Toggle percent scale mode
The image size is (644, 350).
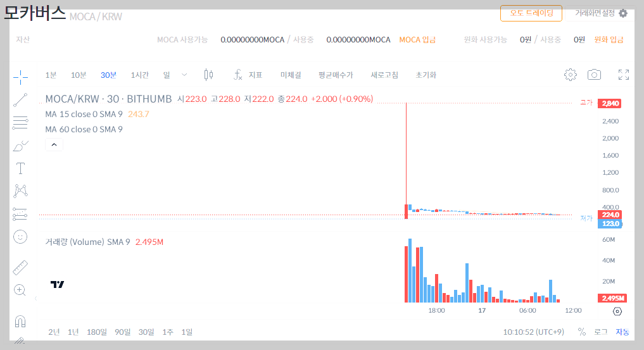tap(581, 332)
